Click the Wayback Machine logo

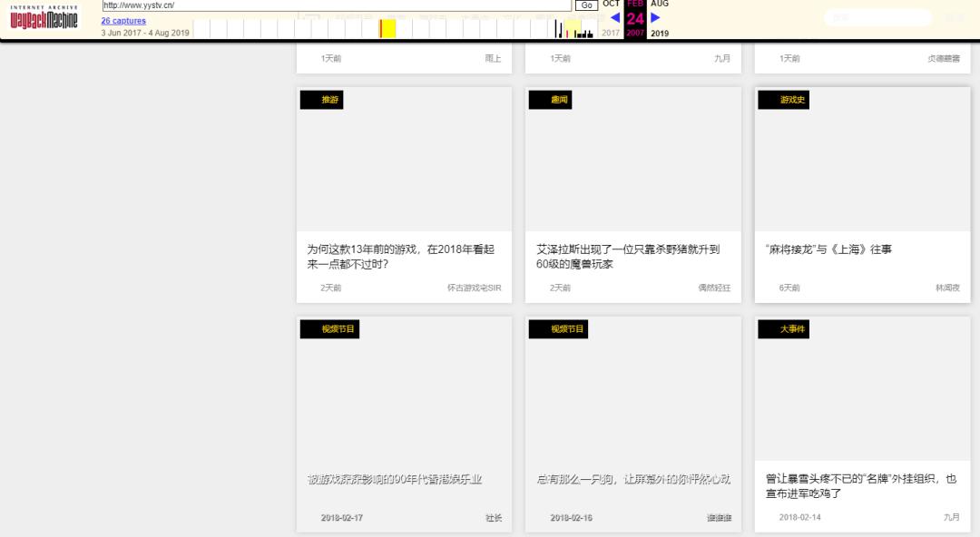(x=42, y=16)
